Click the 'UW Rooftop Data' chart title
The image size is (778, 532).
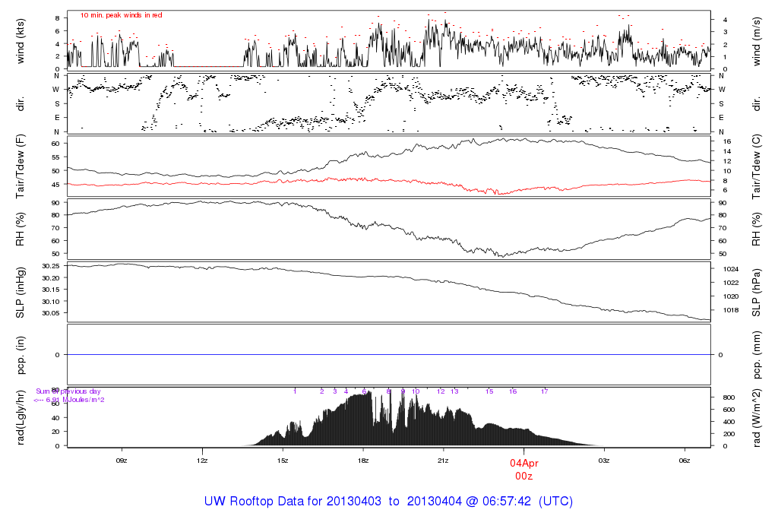click(x=388, y=502)
